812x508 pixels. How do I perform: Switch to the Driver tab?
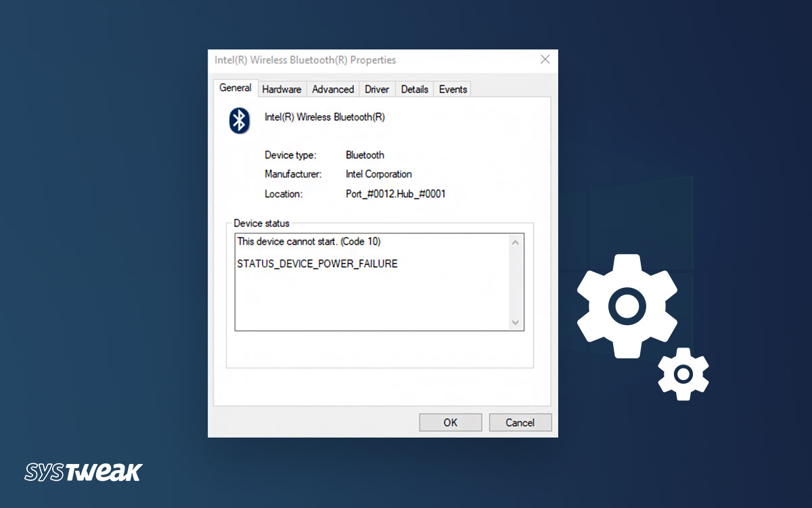coord(376,89)
